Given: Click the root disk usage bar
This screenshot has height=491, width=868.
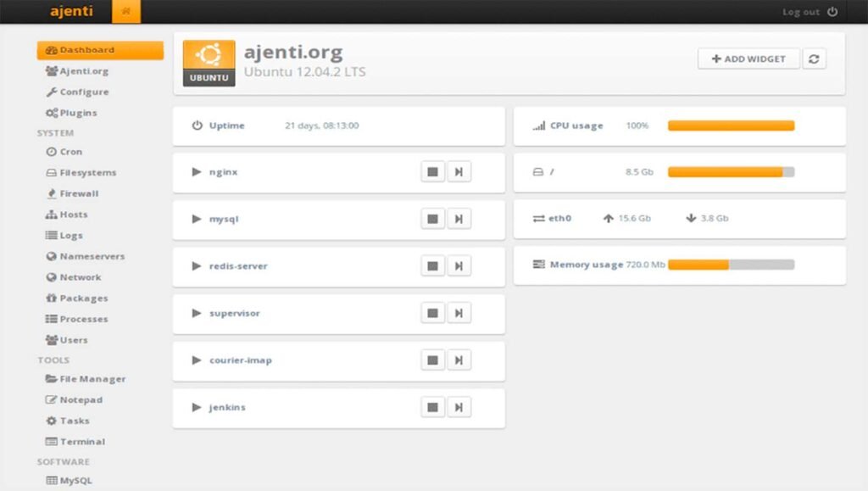Looking at the screenshot, I should [732, 172].
